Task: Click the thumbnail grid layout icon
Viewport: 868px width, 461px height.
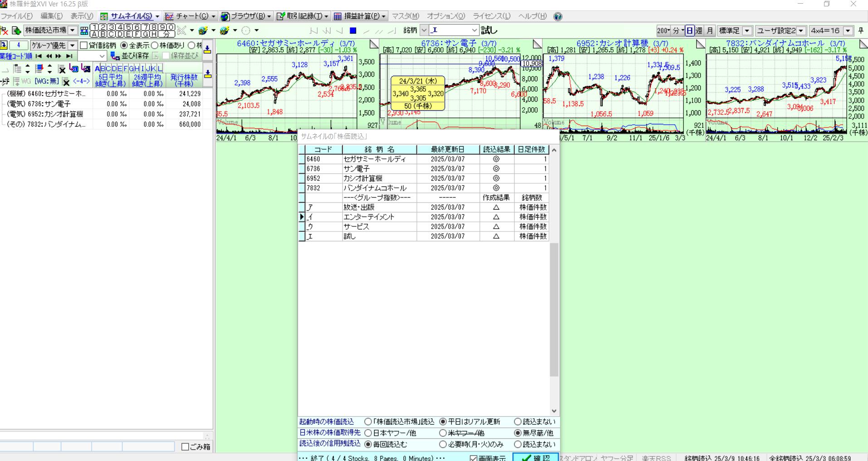Action: [84, 31]
